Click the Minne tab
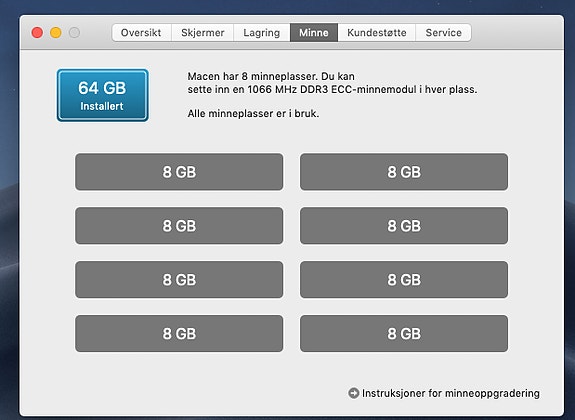The width and height of the screenshot is (575, 420). [314, 33]
